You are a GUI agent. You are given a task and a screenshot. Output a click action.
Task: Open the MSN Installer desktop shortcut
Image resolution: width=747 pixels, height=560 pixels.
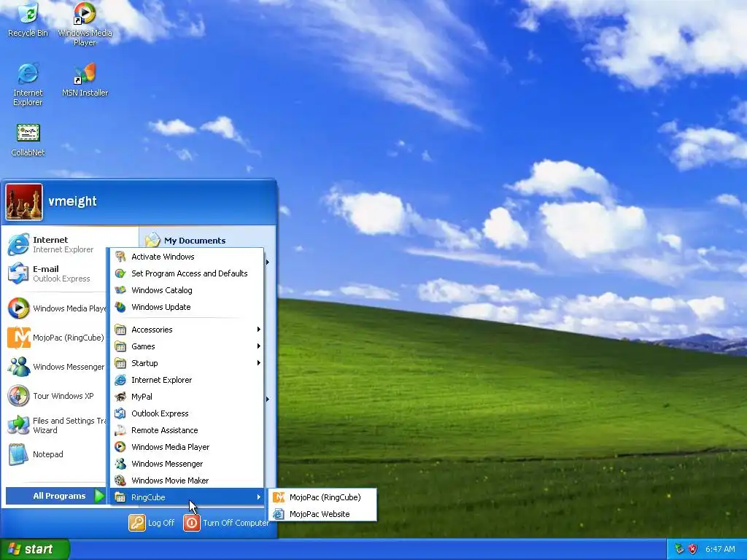[85, 79]
